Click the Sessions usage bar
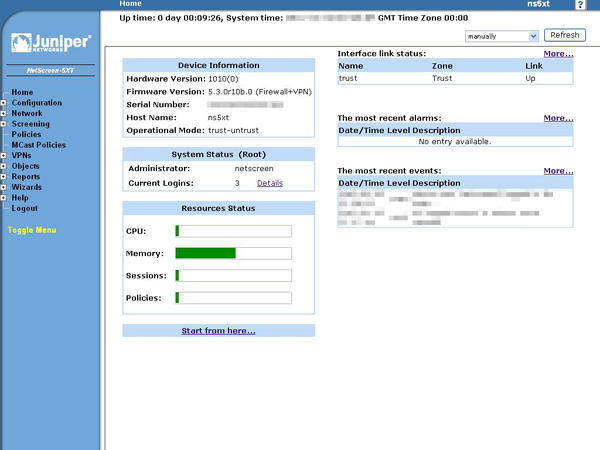The width and height of the screenshot is (600, 450). click(x=233, y=276)
